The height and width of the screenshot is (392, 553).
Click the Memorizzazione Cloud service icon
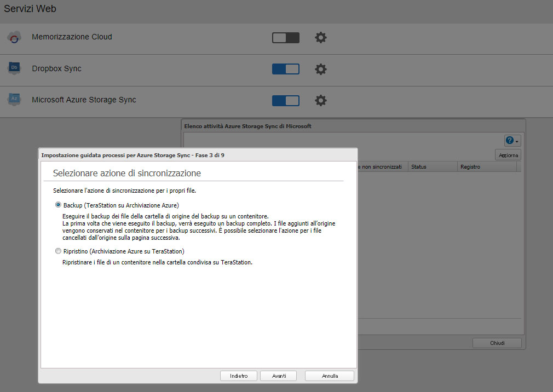(14, 38)
